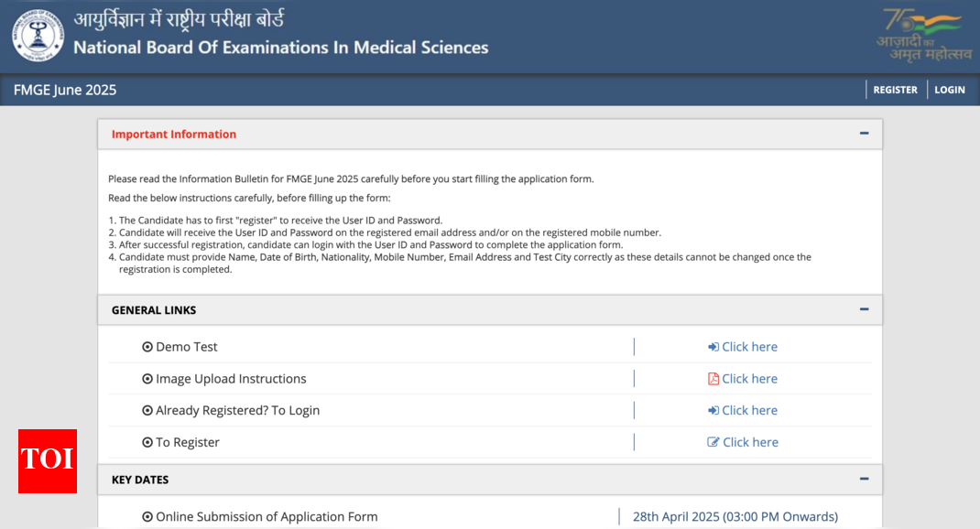The width and height of the screenshot is (980, 529).
Task: Click the Image Upload Instructions label
Action: tap(231, 379)
